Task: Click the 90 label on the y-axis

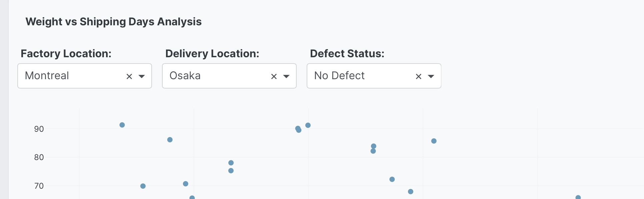Action: 39,129
